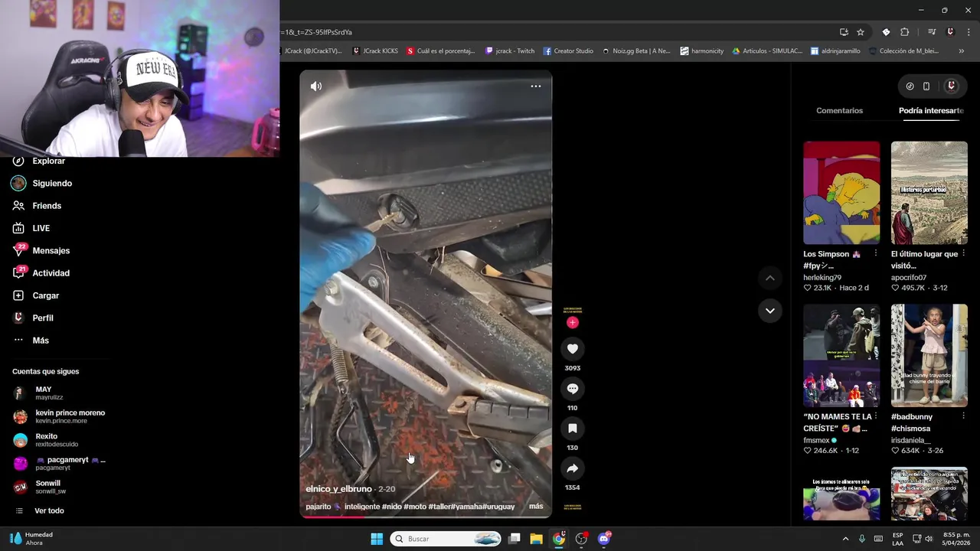The image size is (980, 551).
Task: Follow the creator with the red plus button
Action: point(572,323)
